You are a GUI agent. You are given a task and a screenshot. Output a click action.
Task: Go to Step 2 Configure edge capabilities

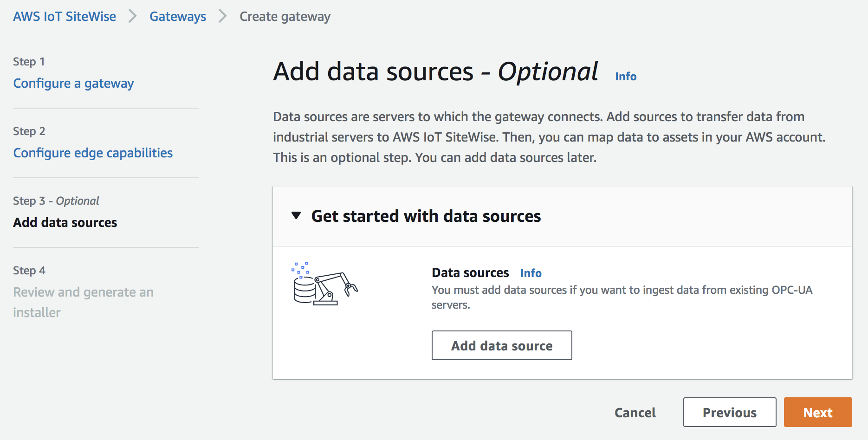click(93, 153)
